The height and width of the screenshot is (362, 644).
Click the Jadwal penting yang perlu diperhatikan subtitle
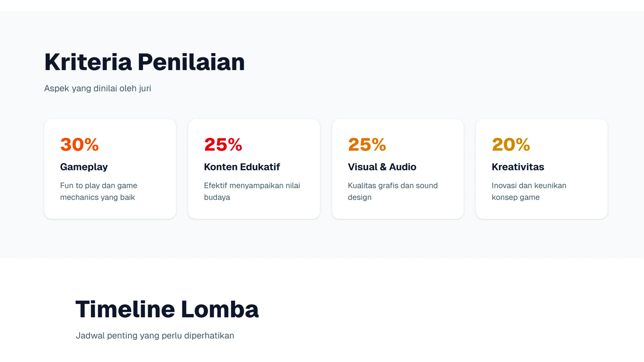(155, 336)
